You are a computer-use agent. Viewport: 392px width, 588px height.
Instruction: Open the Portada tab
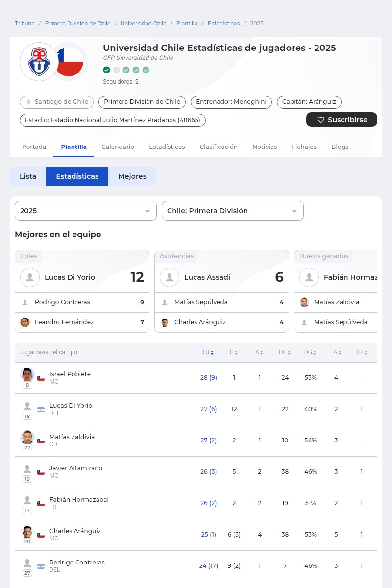tap(34, 147)
